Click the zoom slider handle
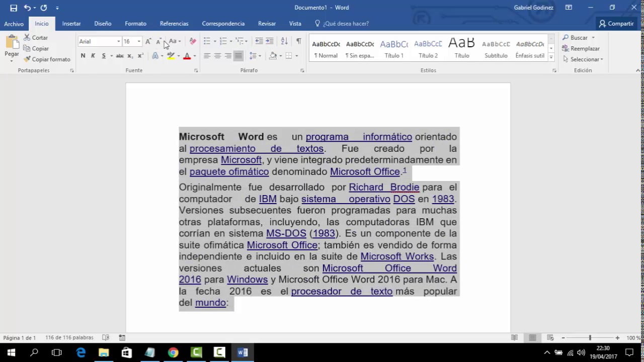This screenshot has height=362, width=644. click(590, 338)
